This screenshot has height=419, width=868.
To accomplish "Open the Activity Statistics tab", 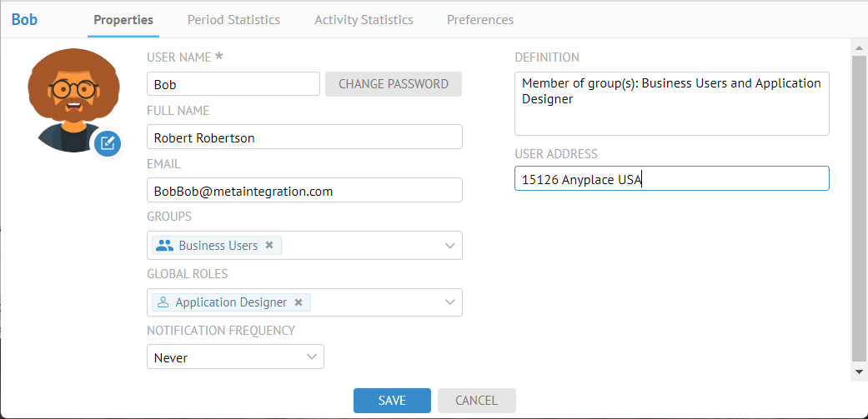I will click(x=364, y=20).
